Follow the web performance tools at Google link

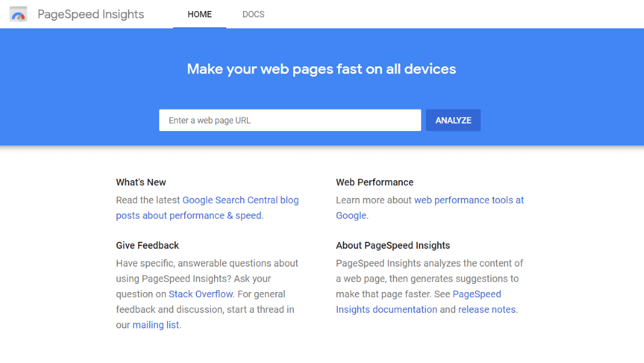point(469,200)
